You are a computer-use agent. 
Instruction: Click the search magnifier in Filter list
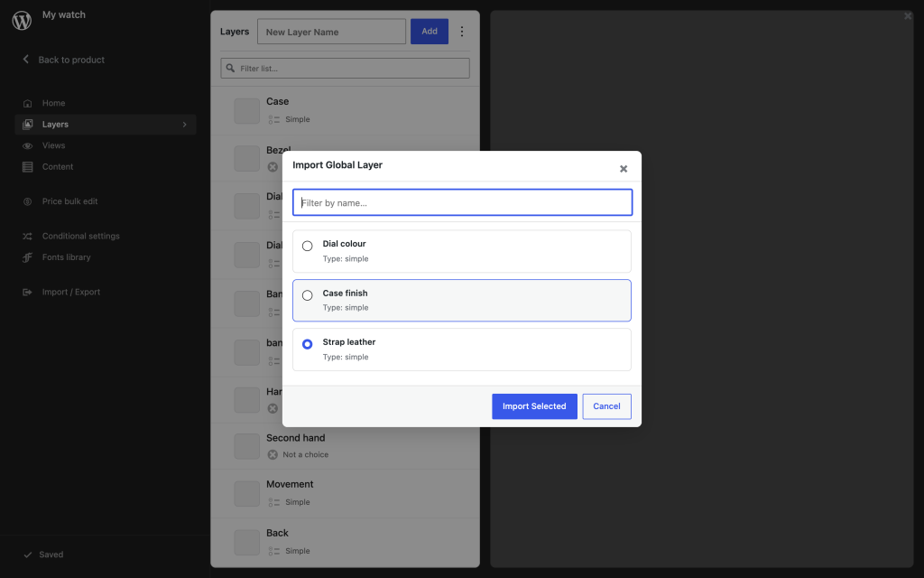[x=230, y=69]
